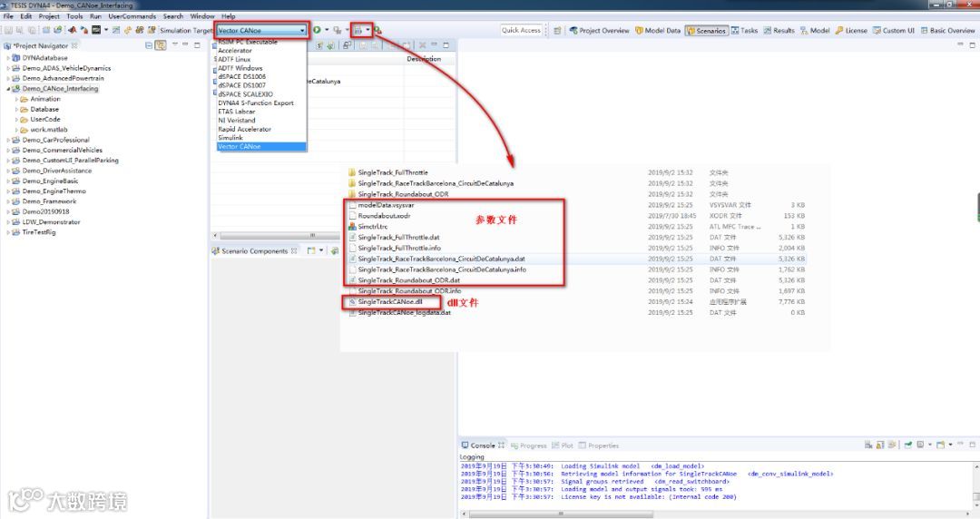
Task: Switch to Model Data perspective
Action: [x=658, y=30]
